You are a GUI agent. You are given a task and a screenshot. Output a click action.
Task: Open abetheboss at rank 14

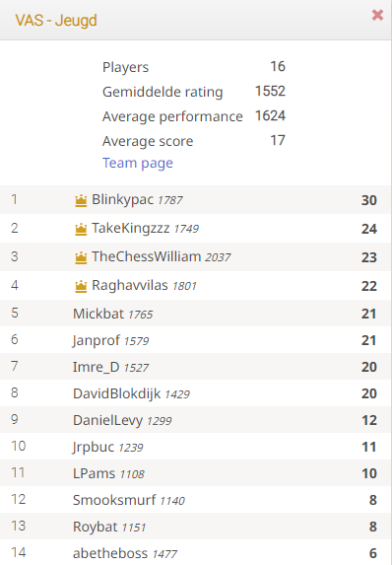196,553
